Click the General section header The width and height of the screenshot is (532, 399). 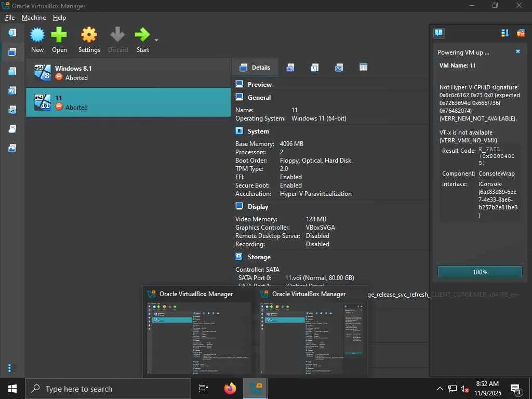(259, 97)
